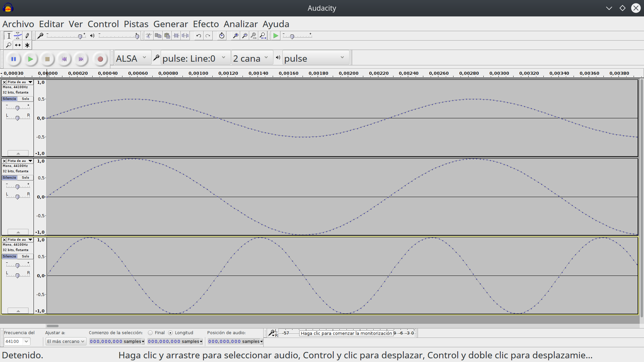Redo the last undone action
This screenshot has width=644, height=362.
(x=208, y=36)
